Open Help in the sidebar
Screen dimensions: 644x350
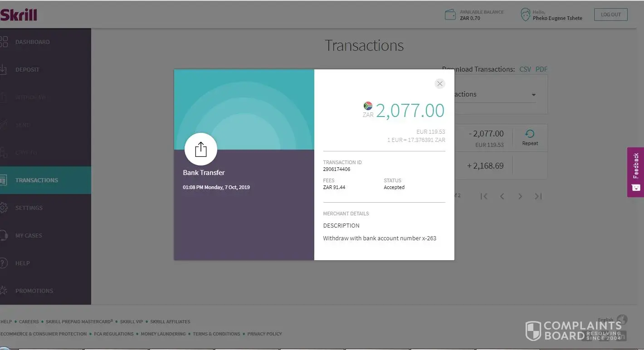click(x=45, y=263)
